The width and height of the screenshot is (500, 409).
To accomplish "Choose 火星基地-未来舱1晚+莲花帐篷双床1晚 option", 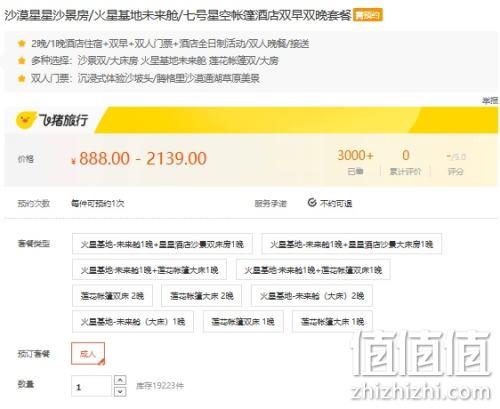I will (x=313, y=269).
